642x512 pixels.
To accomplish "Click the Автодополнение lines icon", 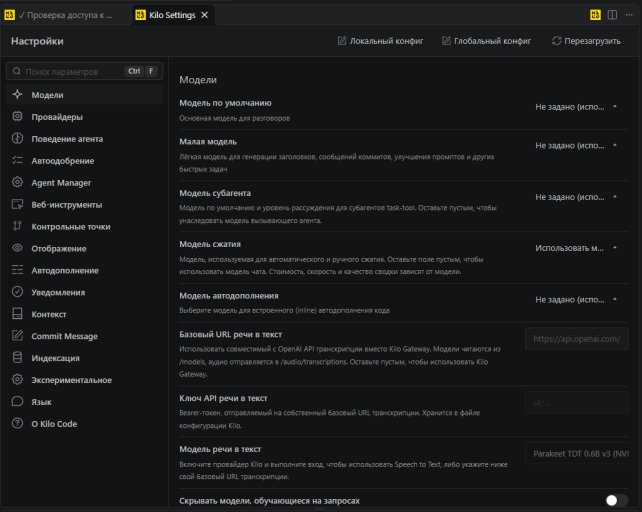I will tap(17, 270).
